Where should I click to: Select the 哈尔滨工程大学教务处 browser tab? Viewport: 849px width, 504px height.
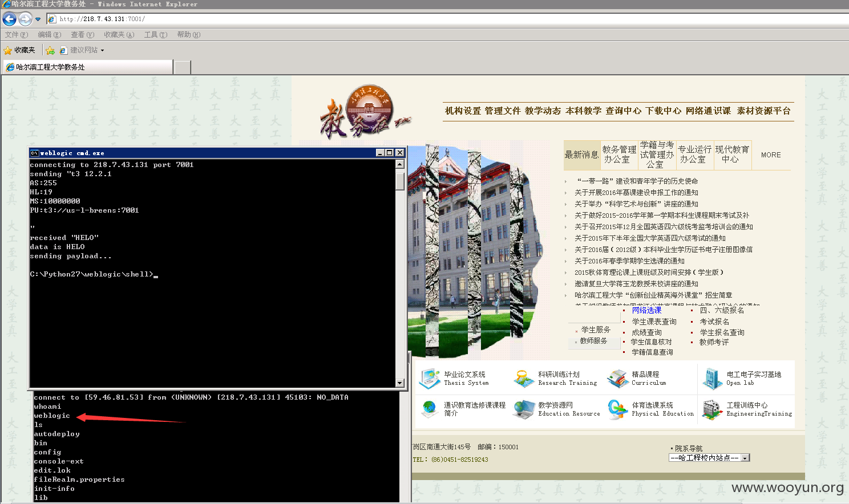click(x=88, y=67)
